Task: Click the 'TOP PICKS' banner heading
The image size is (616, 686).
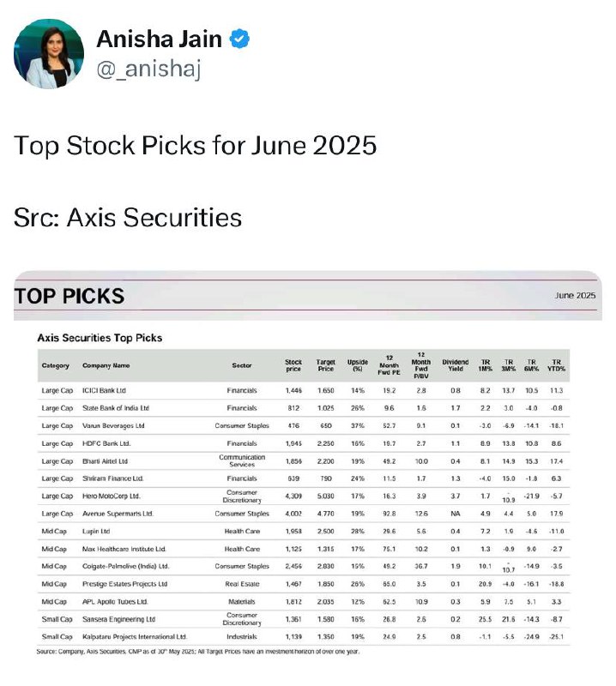Action: (x=69, y=296)
